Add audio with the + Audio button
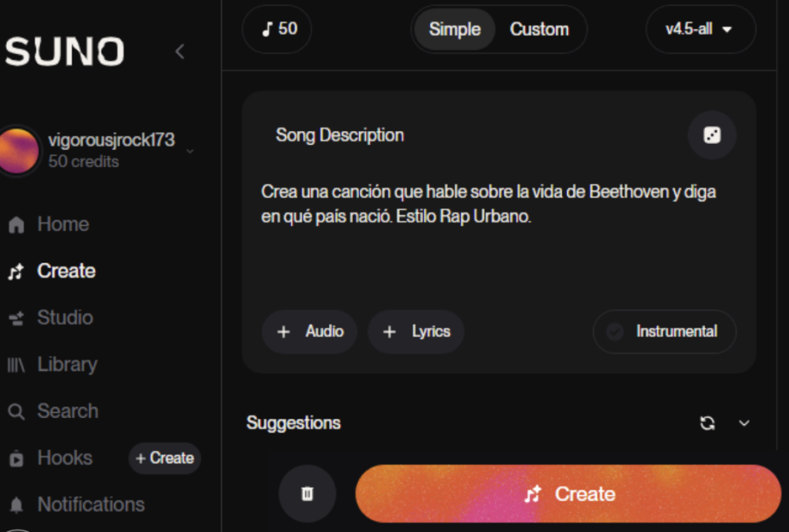 310,332
